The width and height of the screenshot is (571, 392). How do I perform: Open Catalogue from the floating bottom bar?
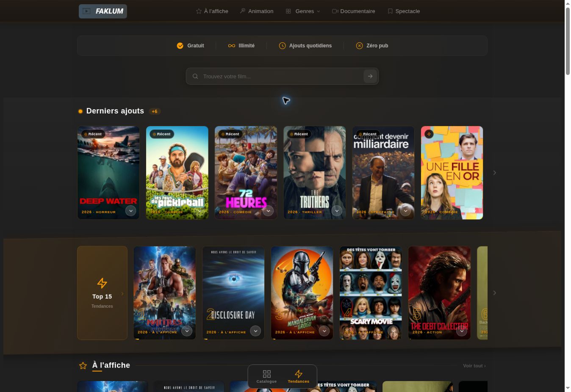(x=266, y=376)
